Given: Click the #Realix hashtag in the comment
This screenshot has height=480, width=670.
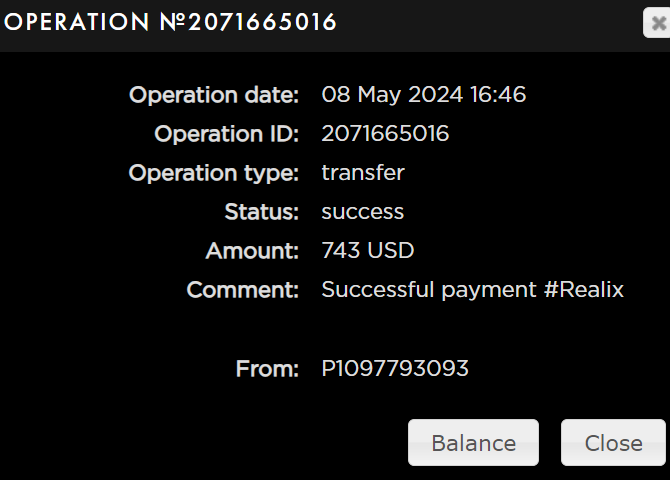Looking at the screenshot, I should (x=584, y=290).
